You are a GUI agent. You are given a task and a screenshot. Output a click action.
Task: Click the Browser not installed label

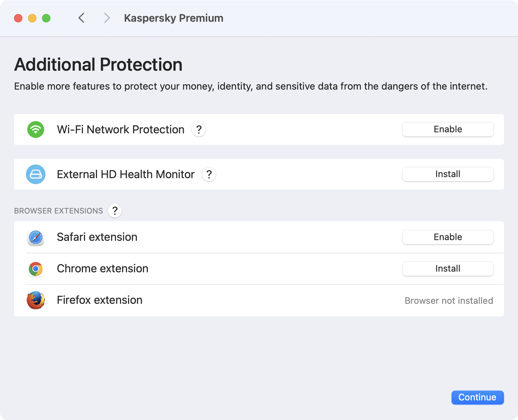(449, 300)
